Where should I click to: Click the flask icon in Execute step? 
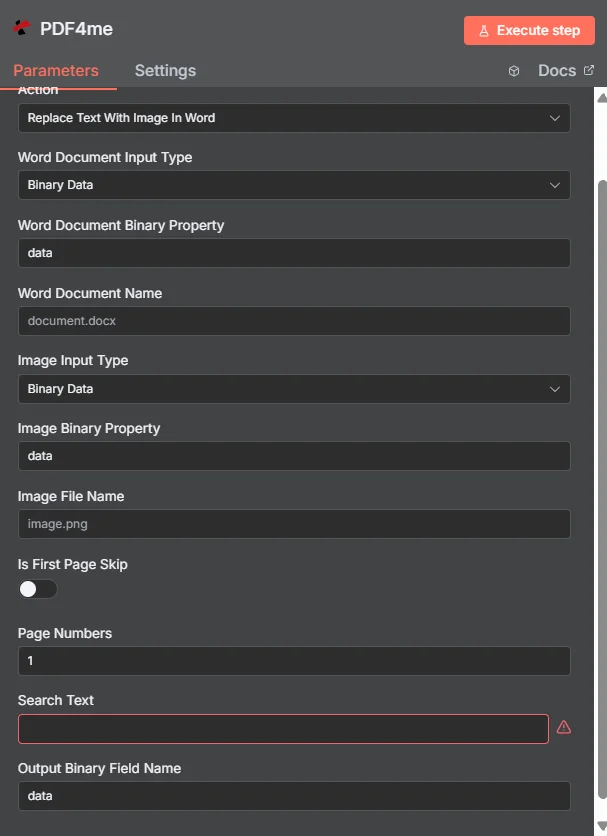tap(484, 31)
